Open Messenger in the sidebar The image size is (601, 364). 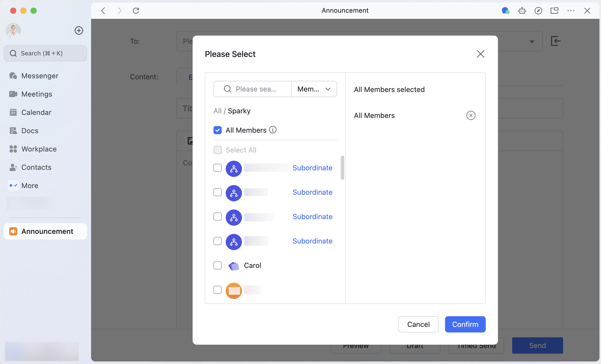click(x=45, y=76)
